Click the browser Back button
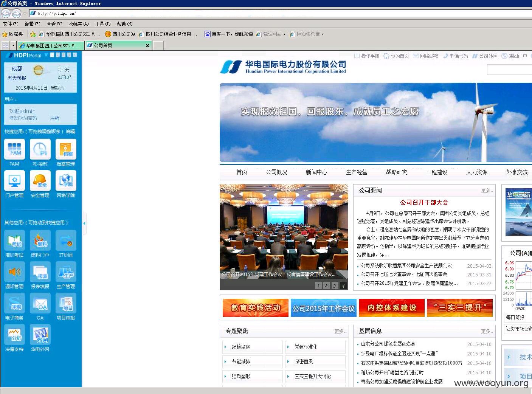Viewport: 532px width, 394px height. pyautogui.click(x=6, y=13)
